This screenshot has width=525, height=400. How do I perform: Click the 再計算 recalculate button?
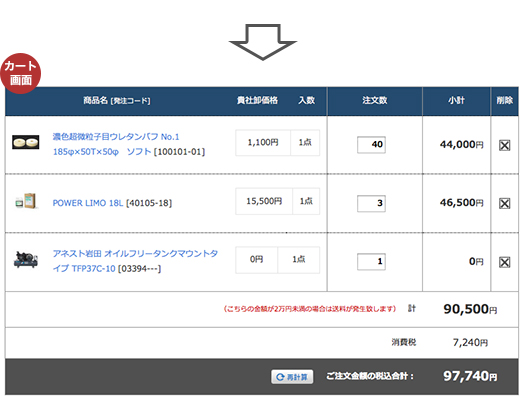click(292, 377)
